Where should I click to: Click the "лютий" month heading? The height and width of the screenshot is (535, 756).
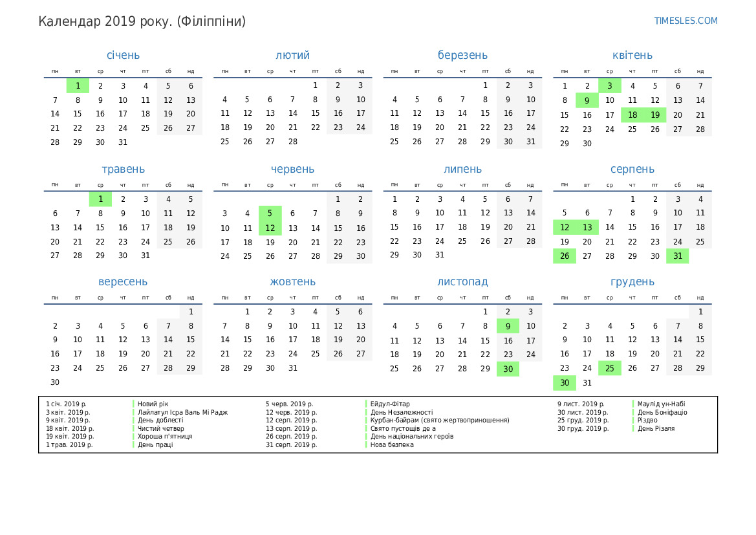pyautogui.click(x=292, y=56)
